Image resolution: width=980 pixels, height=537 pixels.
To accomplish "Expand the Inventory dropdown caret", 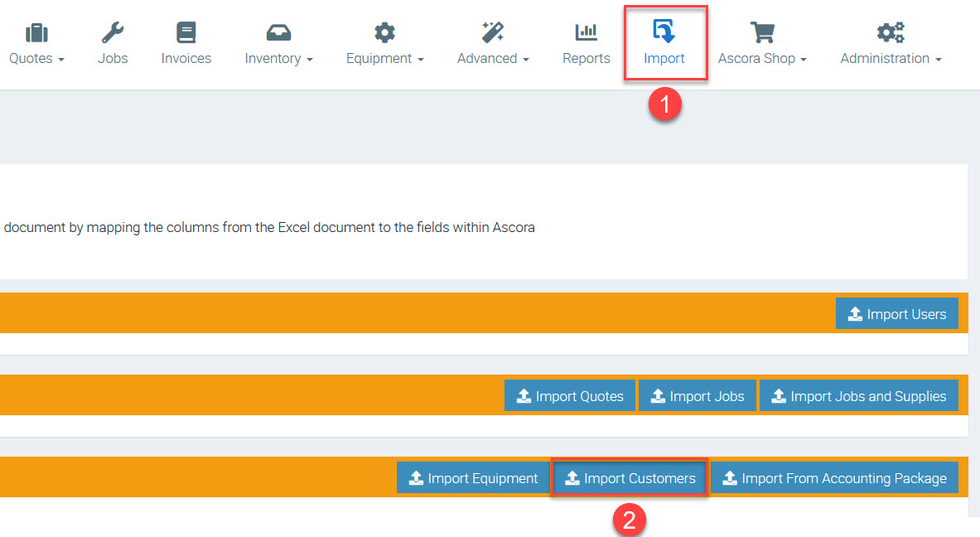I will [x=309, y=60].
